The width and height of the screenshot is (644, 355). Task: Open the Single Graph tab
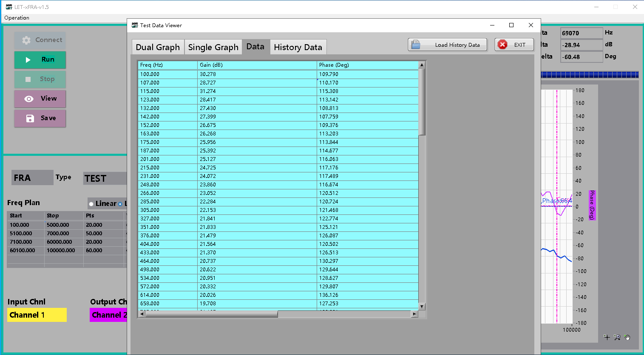pyautogui.click(x=213, y=47)
